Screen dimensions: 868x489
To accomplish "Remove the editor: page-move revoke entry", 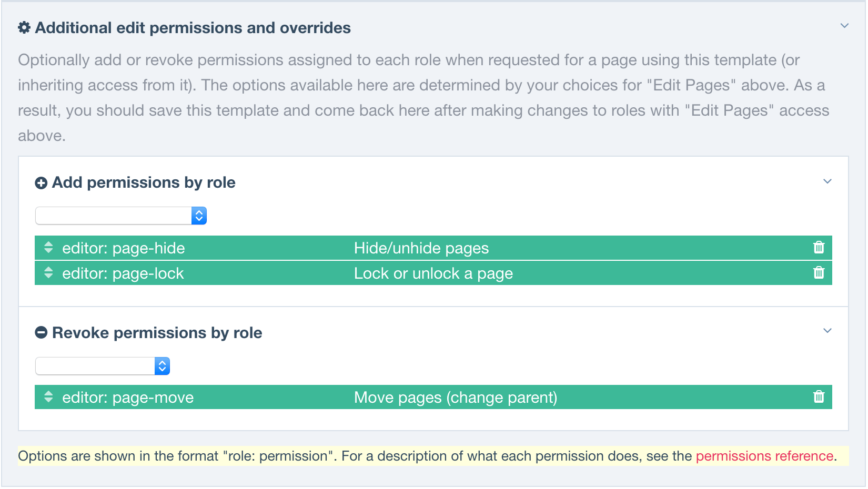I will click(x=819, y=397).
